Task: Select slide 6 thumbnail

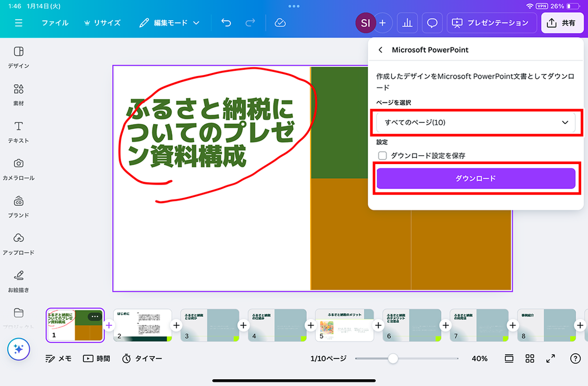Action: coord(412,325)
